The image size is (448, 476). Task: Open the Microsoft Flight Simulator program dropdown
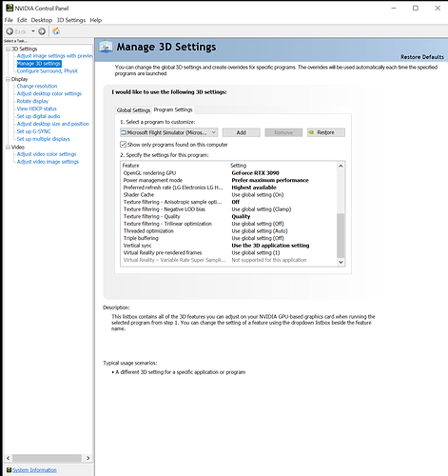click(169, 132)
